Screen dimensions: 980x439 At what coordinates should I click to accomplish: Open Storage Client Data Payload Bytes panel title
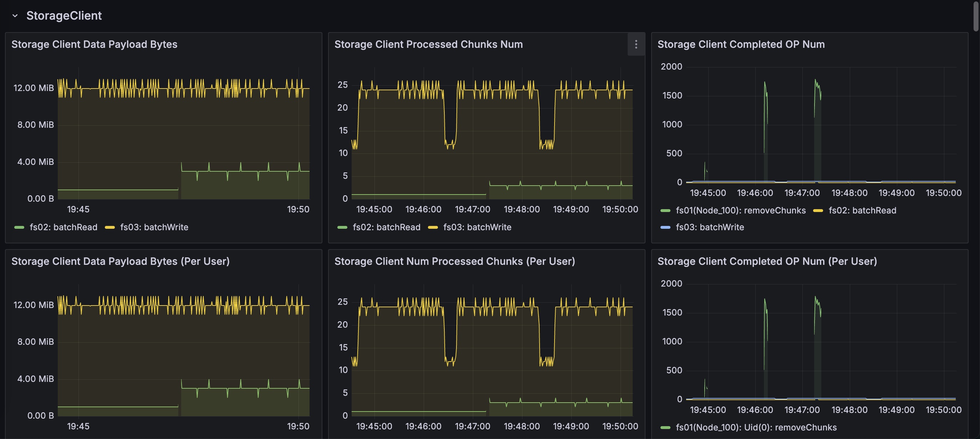tap(95, 44)
